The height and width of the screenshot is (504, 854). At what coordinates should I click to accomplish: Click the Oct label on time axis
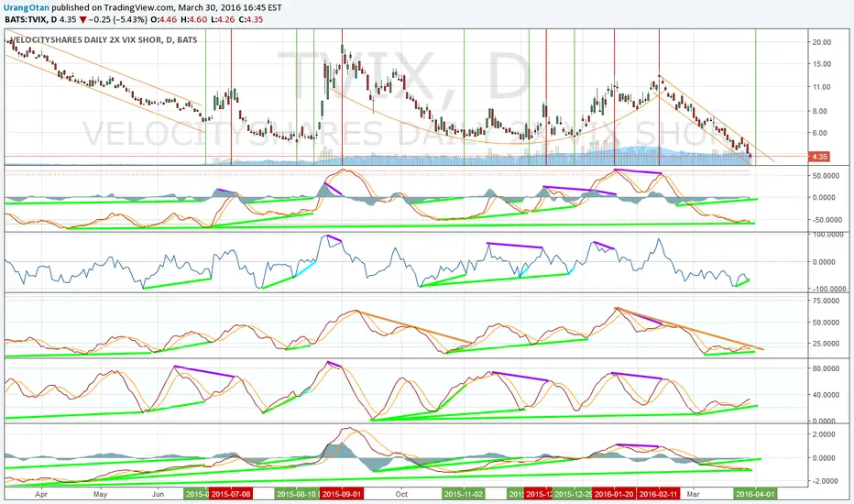pos(401,494)
